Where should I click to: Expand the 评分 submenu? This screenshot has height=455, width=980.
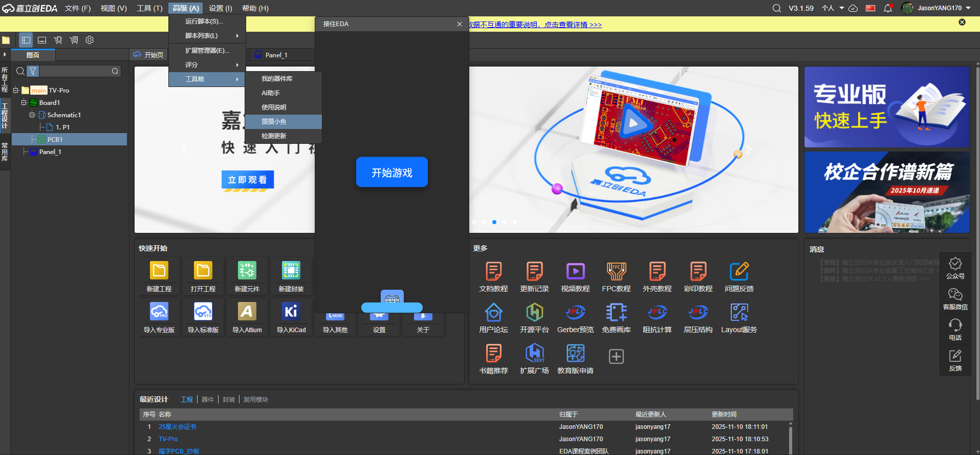pos(207,65)
